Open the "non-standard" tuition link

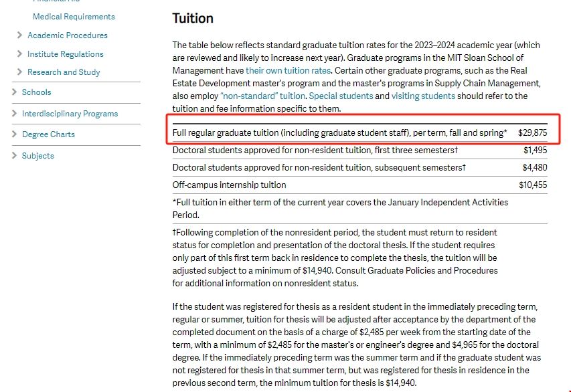point(262,96)
